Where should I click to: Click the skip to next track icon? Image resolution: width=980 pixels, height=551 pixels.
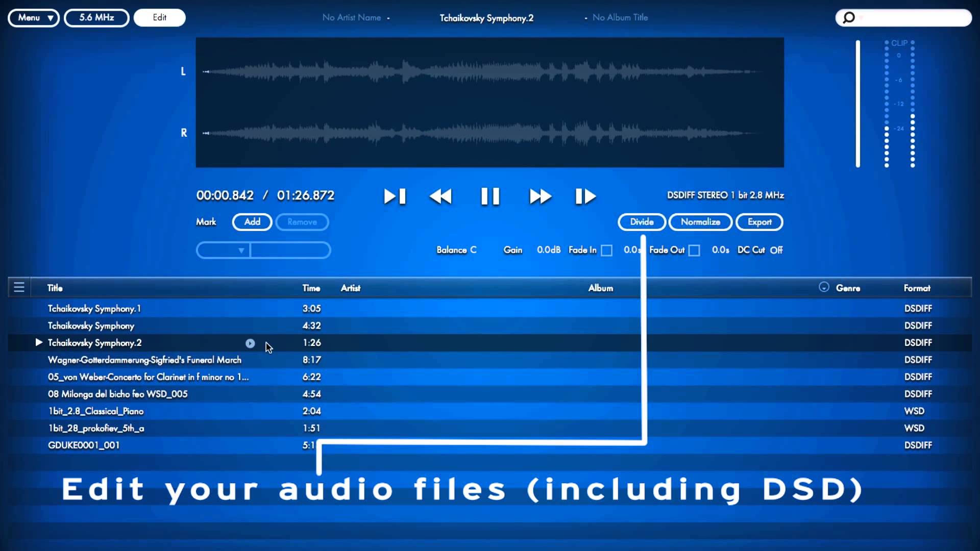pyautogui.click(x=395, y=196)
